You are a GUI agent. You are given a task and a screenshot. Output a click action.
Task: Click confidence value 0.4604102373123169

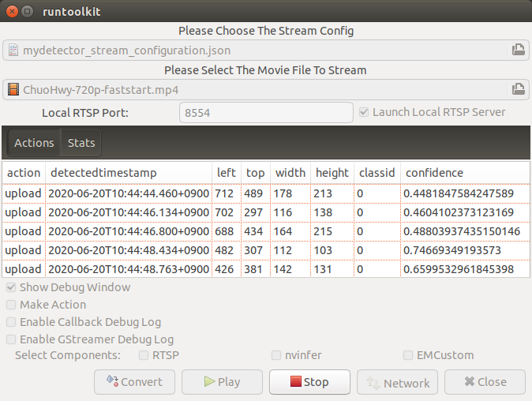(x=459, y=212)
